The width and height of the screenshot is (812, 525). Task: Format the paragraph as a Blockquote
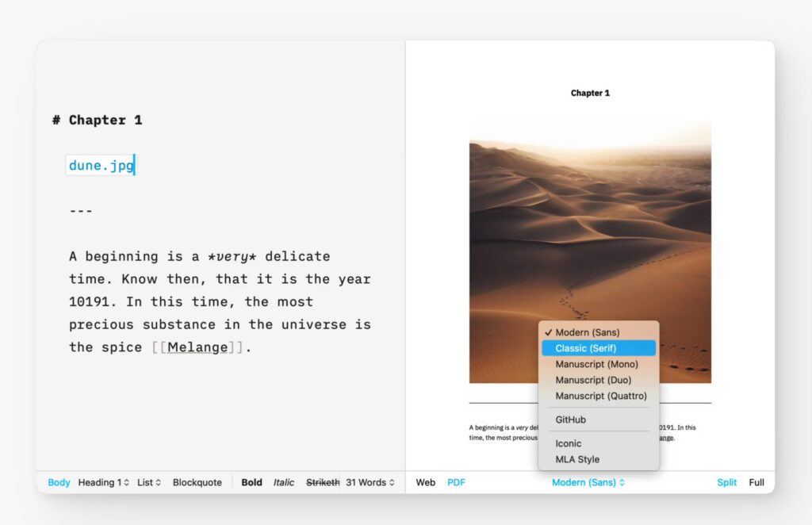pos(197,482)
